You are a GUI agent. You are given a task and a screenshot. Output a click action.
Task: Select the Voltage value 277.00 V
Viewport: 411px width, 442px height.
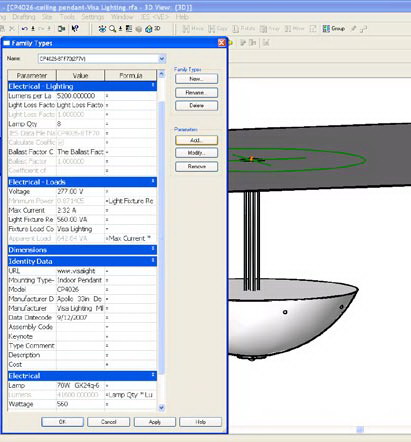(x=80, y=192)
